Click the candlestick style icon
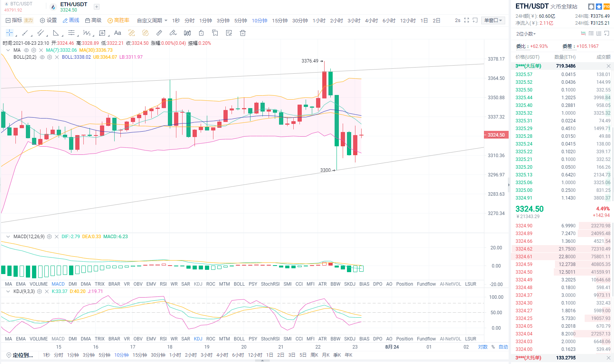614x364 pixels. tap(187, 33)
